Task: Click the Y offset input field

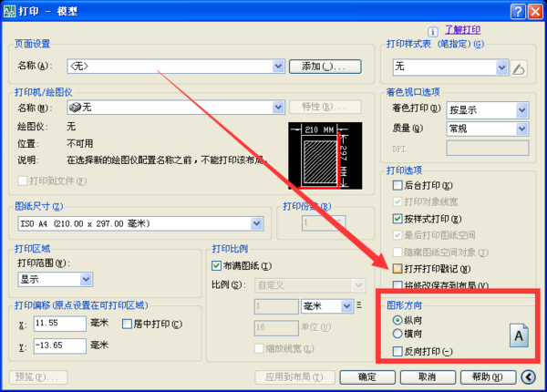Action: tap(60, 346)
